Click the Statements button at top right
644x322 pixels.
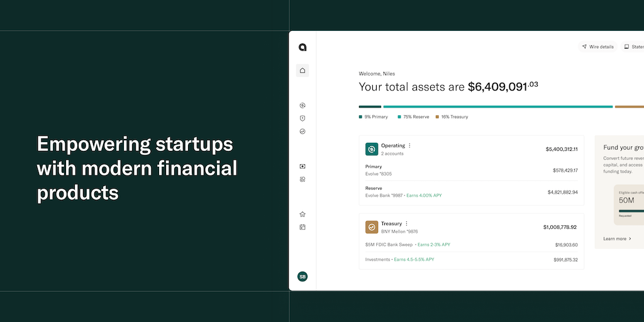point(633,47)
